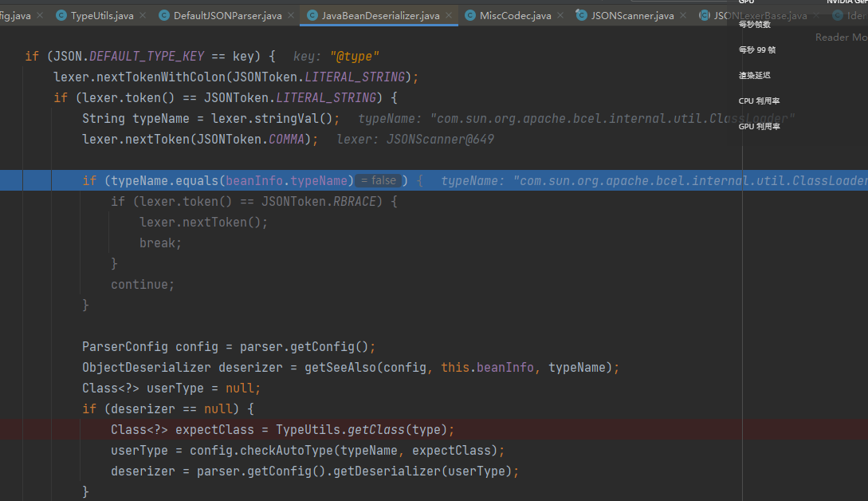Click the Reader Mode label

[841, 37]
